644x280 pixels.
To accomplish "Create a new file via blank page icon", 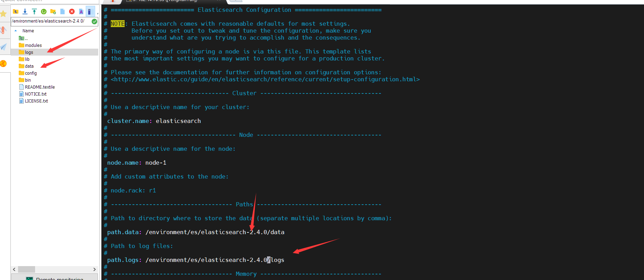I will [x=62, y=11].
